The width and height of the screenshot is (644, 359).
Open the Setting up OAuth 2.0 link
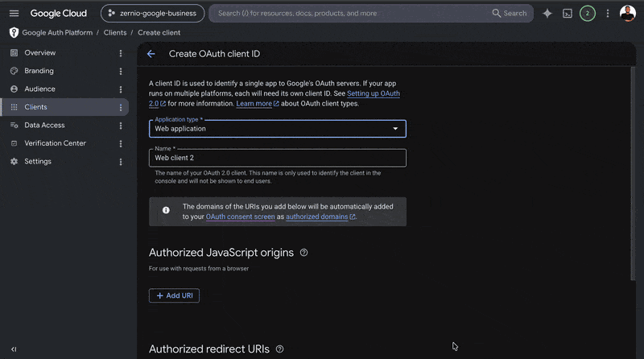374,93
